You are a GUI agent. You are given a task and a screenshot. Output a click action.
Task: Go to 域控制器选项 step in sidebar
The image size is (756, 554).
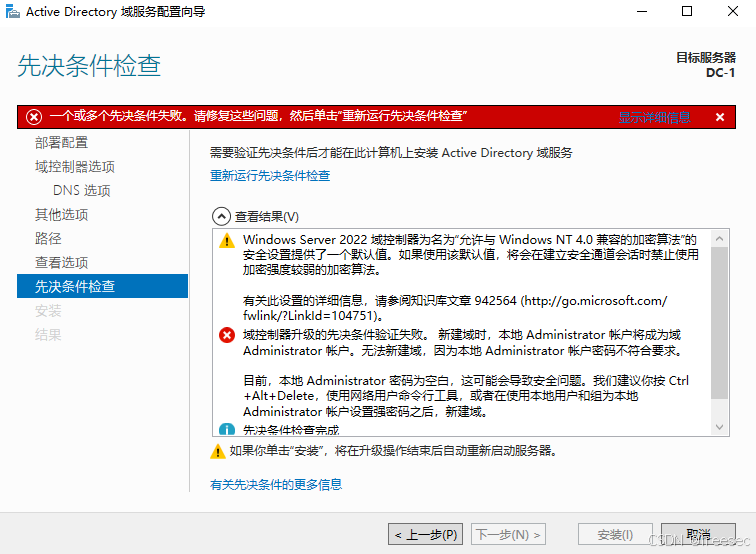(75, 167)
